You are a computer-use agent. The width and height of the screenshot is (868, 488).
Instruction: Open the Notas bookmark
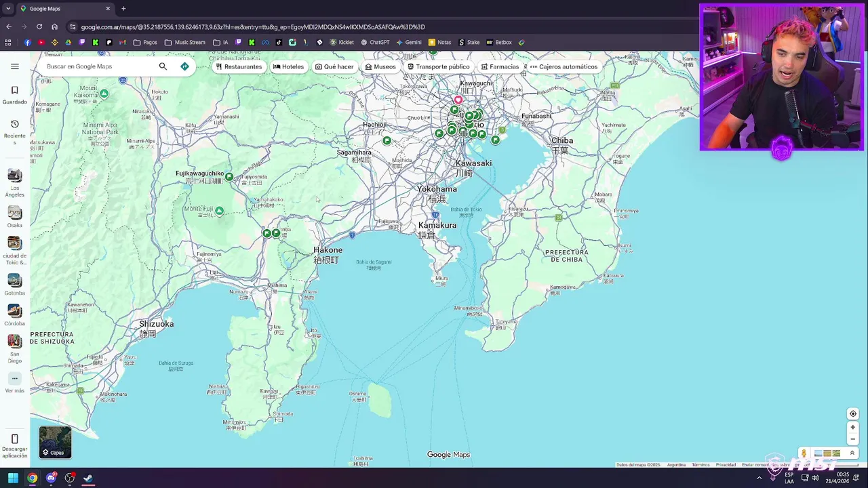pyautogui.click(x=439, y=42)
